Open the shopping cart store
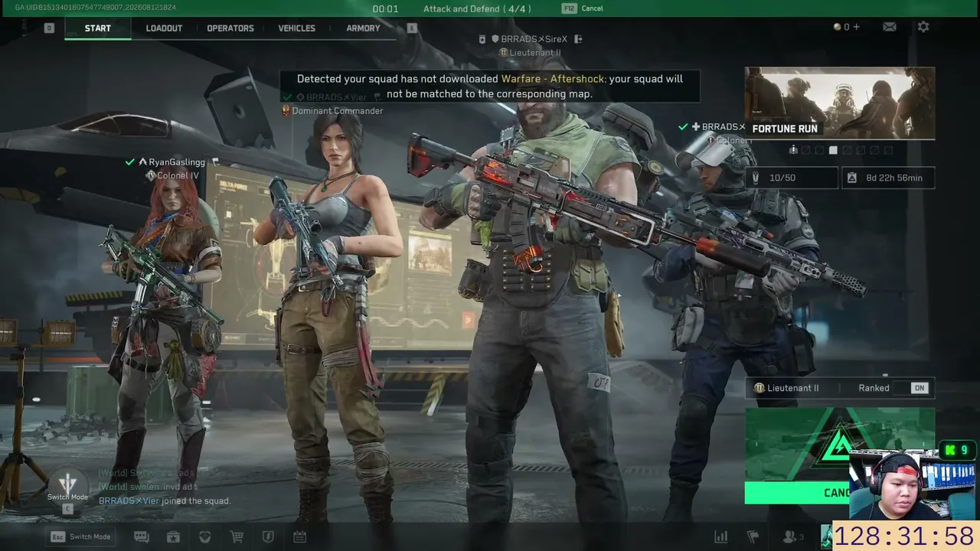Screen dimensions: 980x551 coord(237,537)
